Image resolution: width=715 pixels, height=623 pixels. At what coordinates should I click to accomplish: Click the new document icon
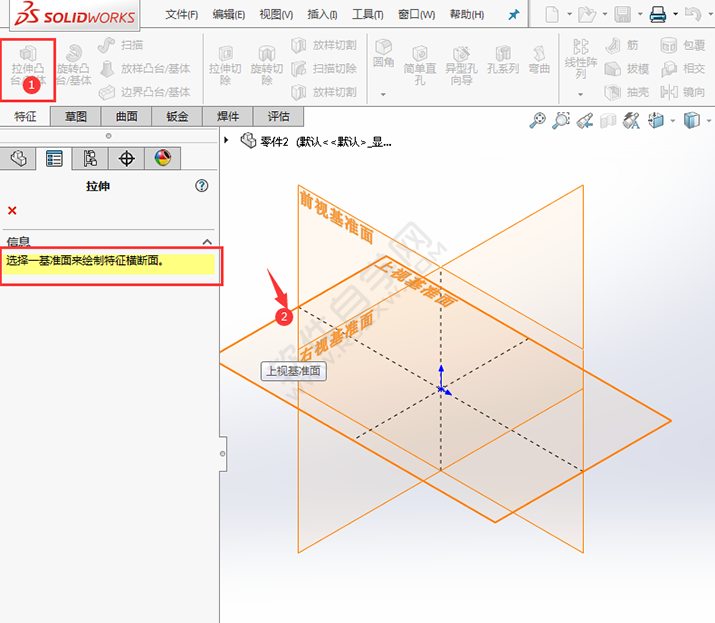[552, 15]
